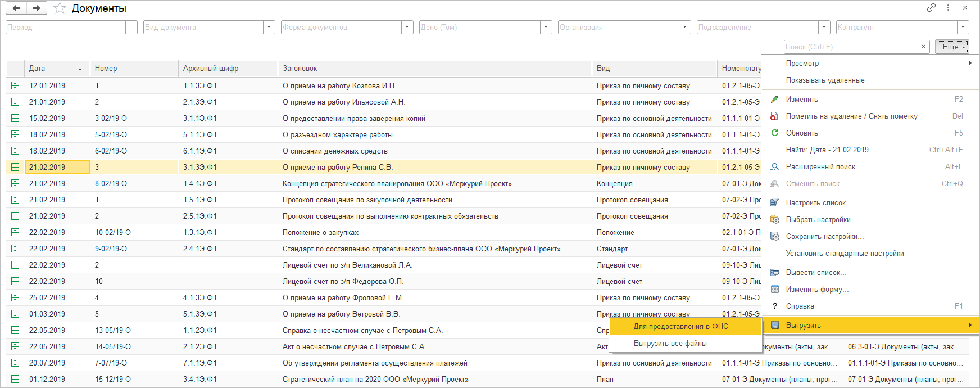Screen dimensions: 980x388
Task: Select Для предоставления в ФНС submenu item
Action: (x=680, y=326)
